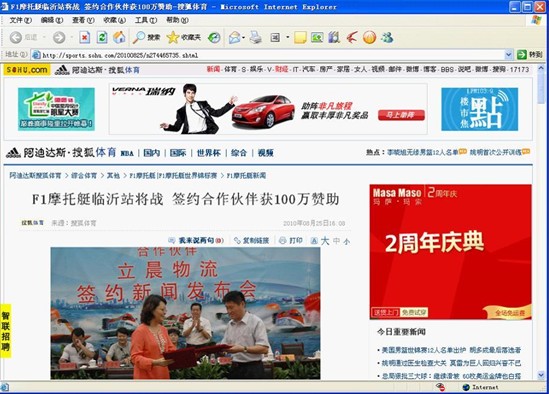The width and height of the screenshot is (549, 394).
Task: Select large font size 大
Action: point(325,241)
